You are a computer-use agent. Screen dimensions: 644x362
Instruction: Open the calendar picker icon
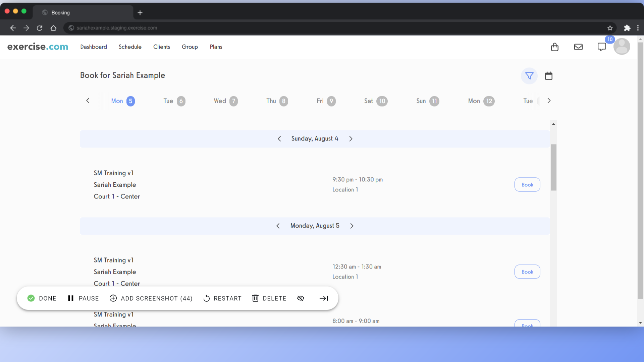pyautogui.click(x=549, y=76)
